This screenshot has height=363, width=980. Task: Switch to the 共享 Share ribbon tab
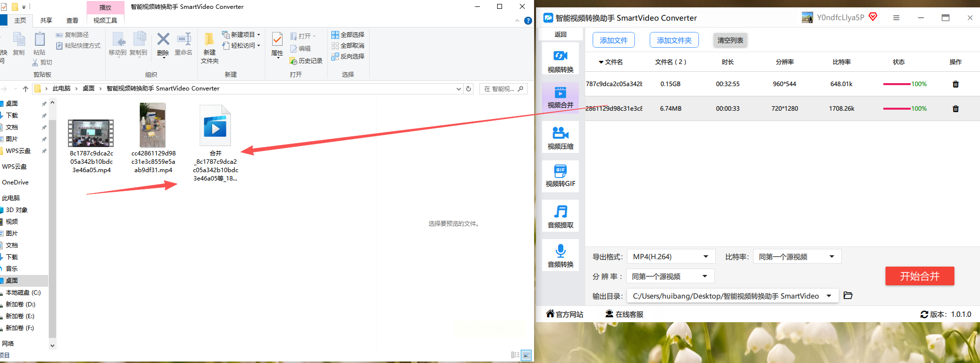(46, 21)
